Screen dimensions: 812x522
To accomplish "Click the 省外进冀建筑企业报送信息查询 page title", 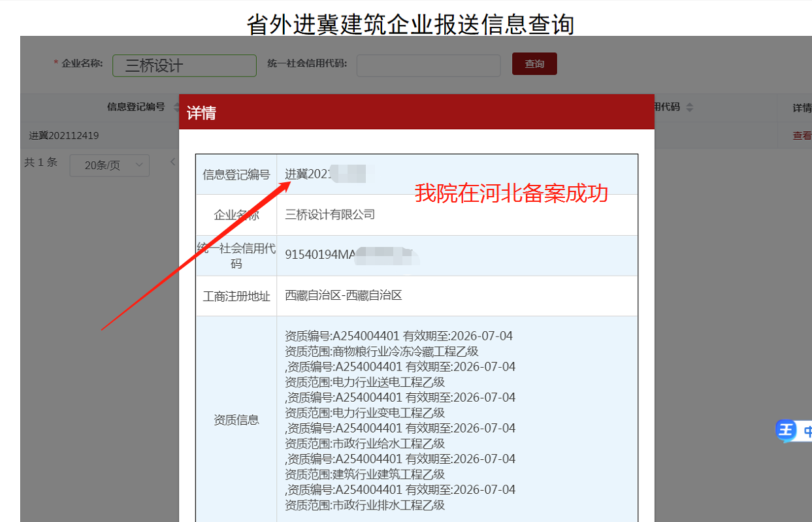I will pyautogui.click(x=410, y=24).
